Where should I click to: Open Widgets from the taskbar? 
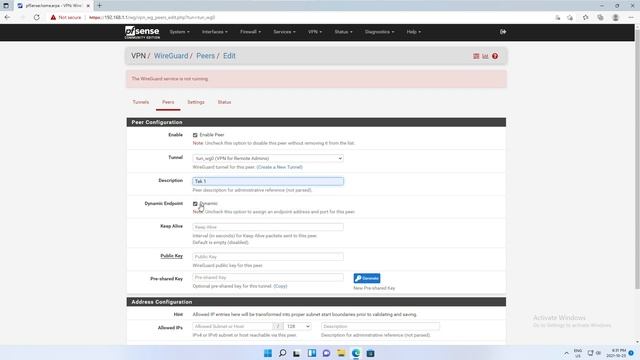312,353
